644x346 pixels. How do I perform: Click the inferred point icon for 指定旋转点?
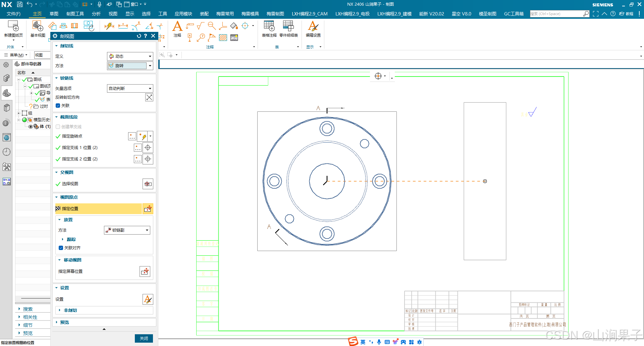[143, 136]
